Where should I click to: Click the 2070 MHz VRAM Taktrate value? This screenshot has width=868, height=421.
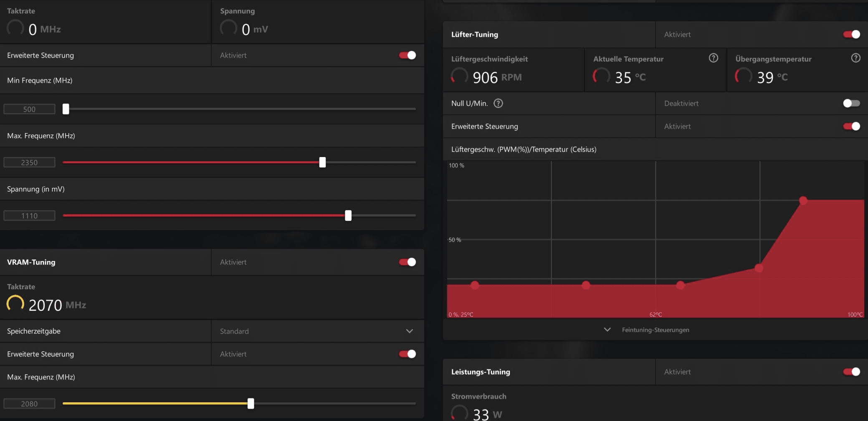pos(57,305)
